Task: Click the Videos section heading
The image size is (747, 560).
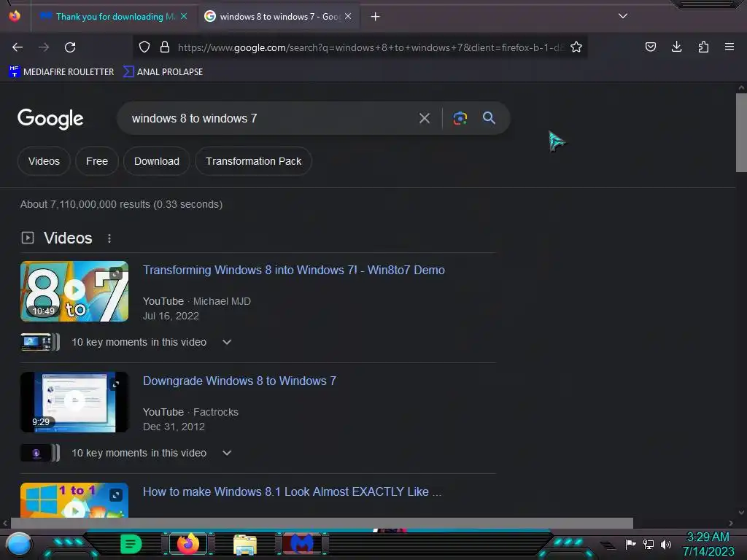Action: coord(68,238)
